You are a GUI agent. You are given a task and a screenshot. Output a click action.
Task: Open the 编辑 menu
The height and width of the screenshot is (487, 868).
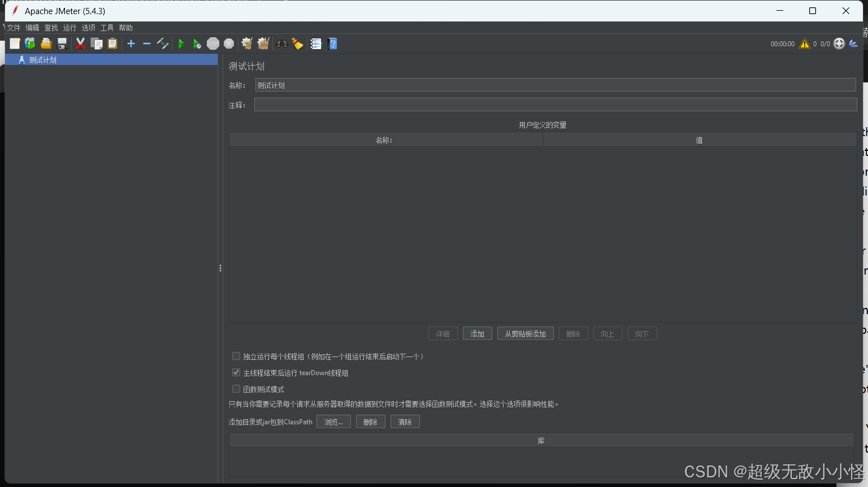[32, 28]
